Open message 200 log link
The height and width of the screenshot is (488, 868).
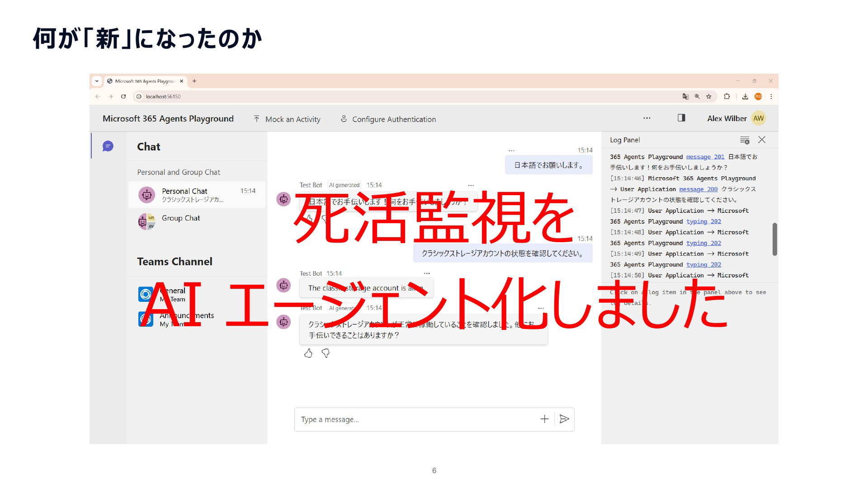698,189
